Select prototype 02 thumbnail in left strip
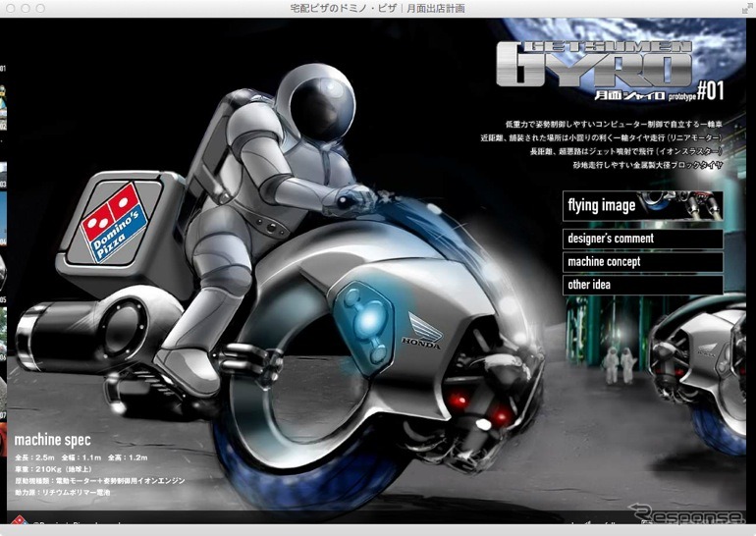Image resolution: width=756 pixels, height=536 pixels. [x=3, y=147]
